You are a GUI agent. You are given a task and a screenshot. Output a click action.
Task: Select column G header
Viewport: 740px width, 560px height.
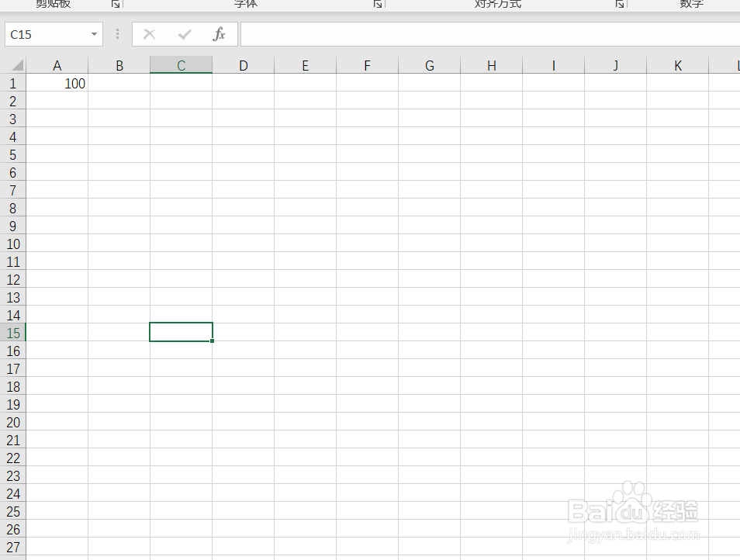click(x=430, y=65)
